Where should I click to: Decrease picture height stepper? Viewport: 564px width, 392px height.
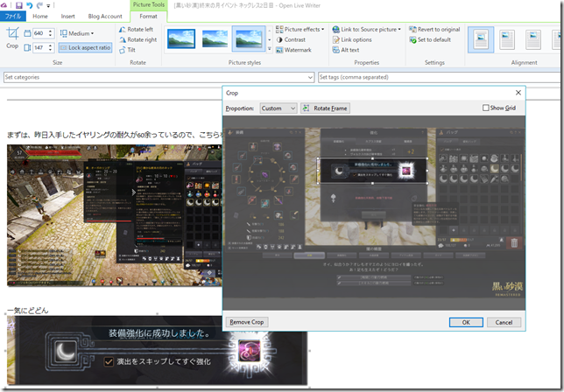(x=51, y=50)
